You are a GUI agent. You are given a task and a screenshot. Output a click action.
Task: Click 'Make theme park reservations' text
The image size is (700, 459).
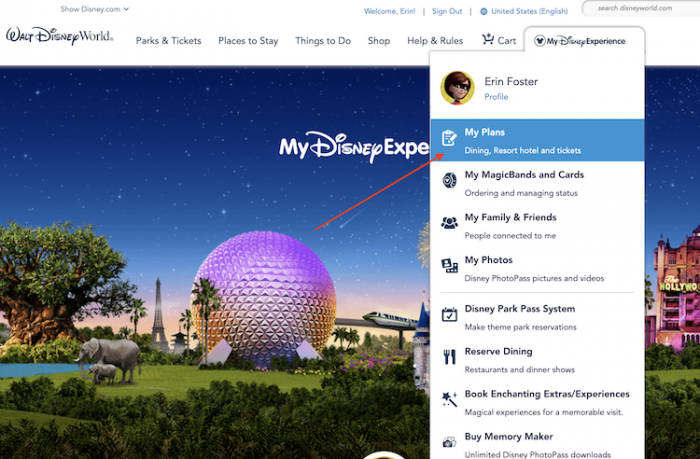pos(520,327)
